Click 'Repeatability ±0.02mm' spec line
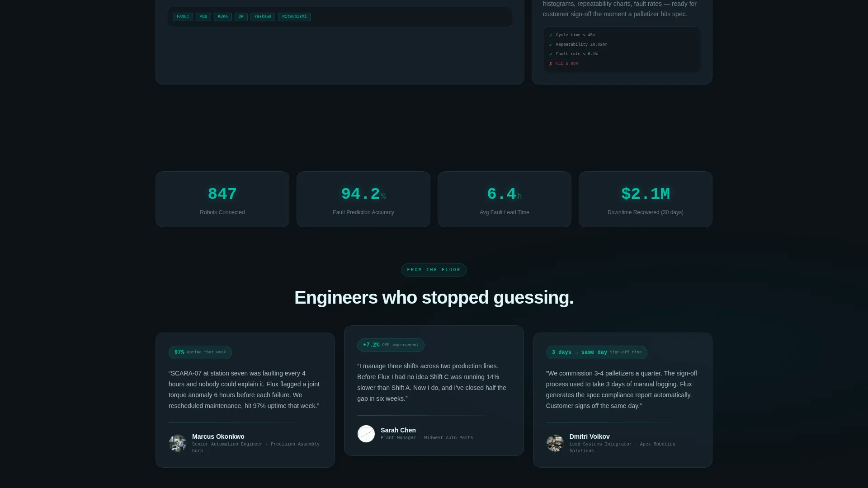 click(581, 44)
